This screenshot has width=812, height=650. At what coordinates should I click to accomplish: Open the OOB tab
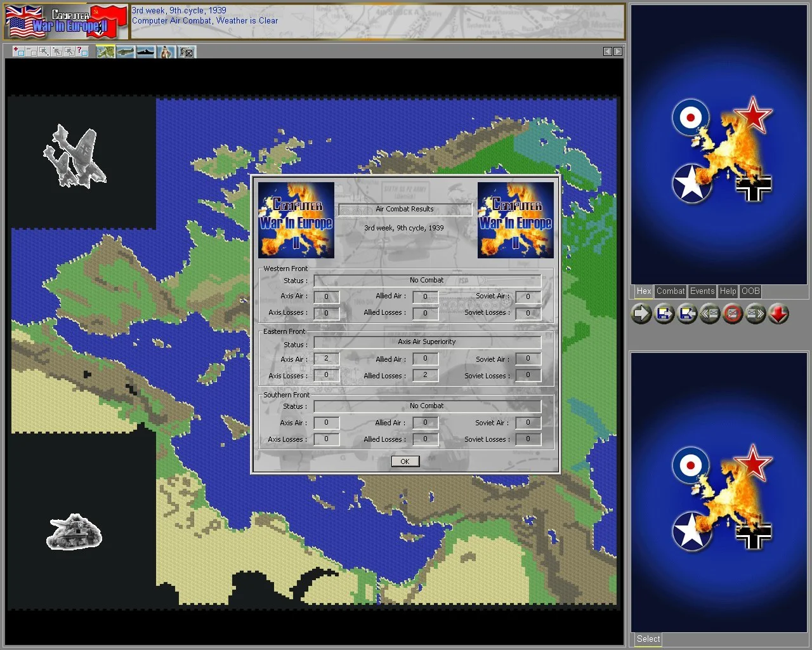coord(750,291)
